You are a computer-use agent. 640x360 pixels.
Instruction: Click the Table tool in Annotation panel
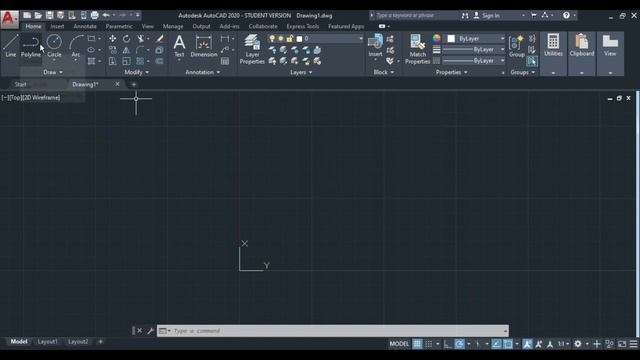[x=225, y=61]
